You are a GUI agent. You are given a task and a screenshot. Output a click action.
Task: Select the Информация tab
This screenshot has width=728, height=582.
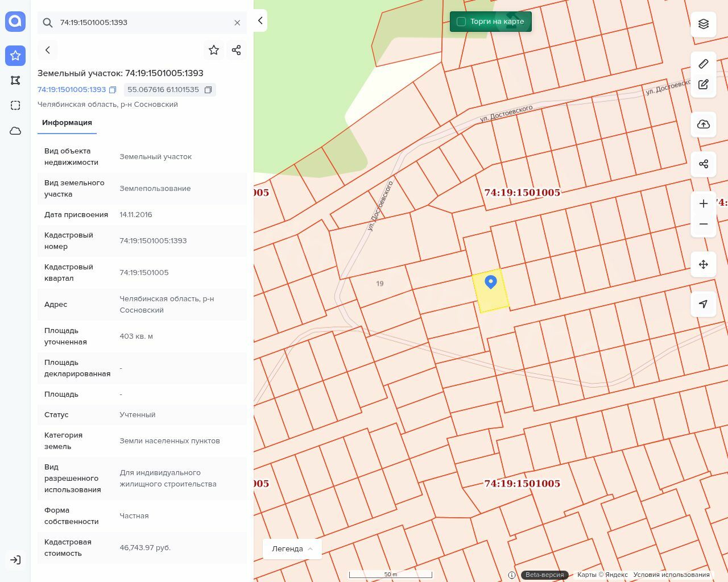point(67,123)
